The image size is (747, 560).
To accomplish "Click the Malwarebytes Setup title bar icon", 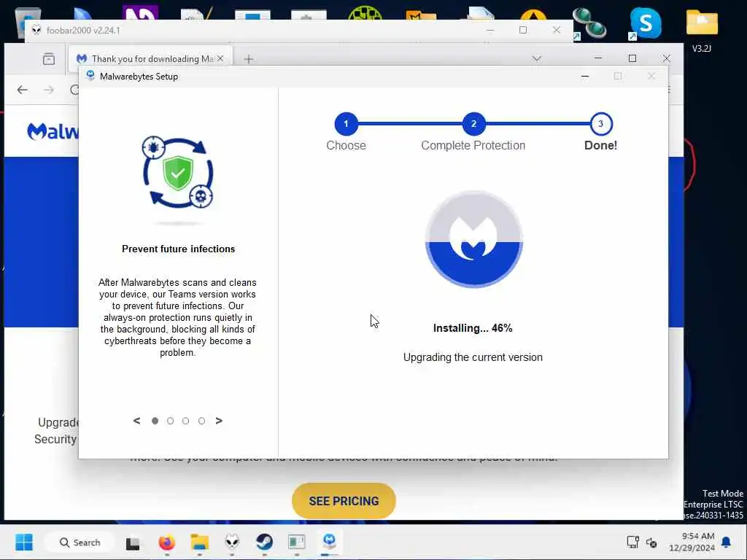I will (x=90, y=76).
